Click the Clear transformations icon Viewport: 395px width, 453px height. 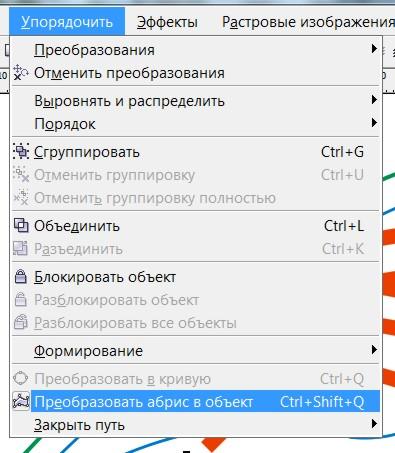(21, 73)
